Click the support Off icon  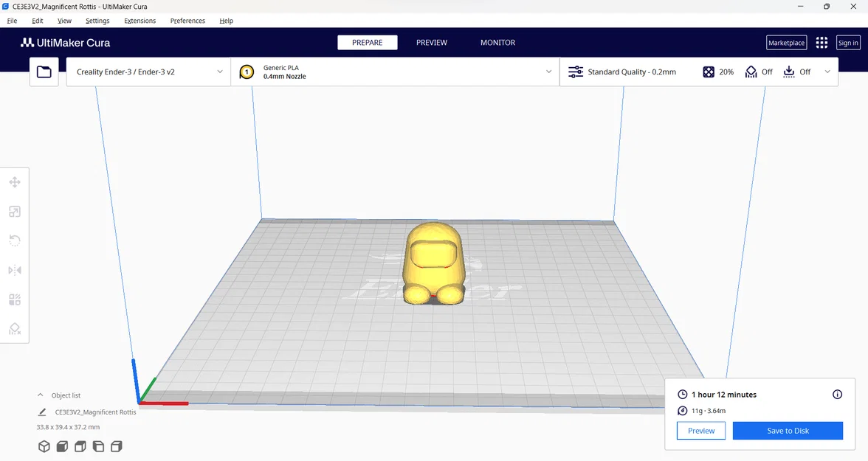tap(751, 72)
